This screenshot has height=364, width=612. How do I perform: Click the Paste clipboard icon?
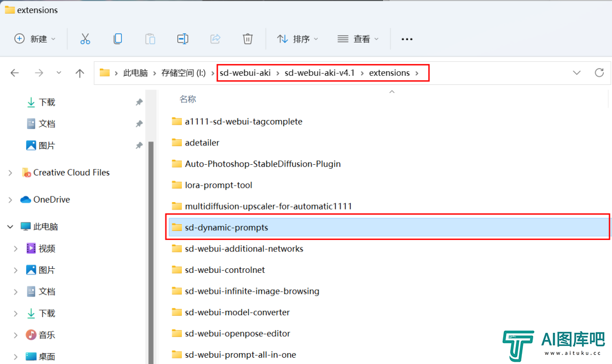coord(150,39)
